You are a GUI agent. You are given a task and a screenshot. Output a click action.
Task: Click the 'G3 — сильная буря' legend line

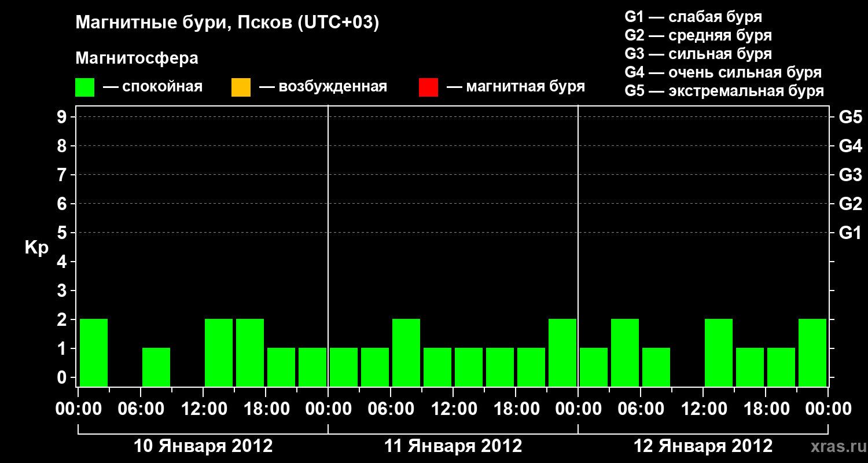coord(698,54)
